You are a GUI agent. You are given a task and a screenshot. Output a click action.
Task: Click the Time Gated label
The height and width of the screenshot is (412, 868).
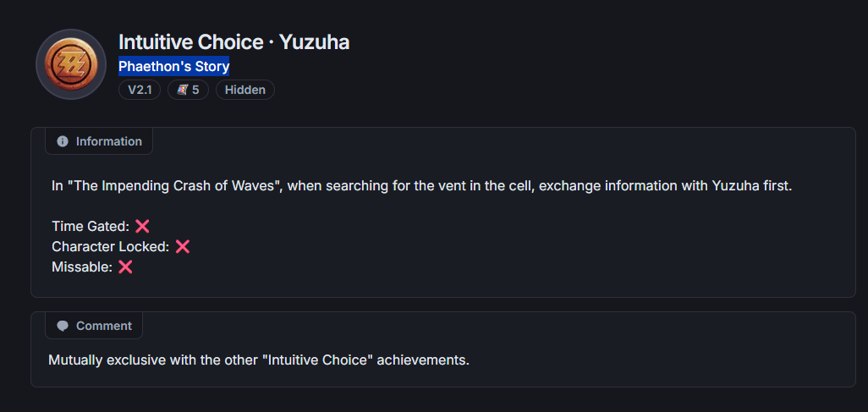pyautogui.click(x=91, y=226)
